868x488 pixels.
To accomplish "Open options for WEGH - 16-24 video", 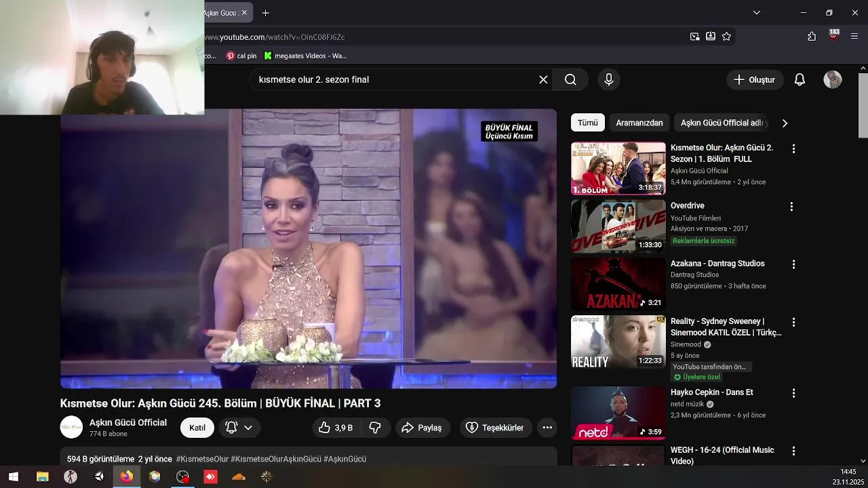I will tap(793, 451).
